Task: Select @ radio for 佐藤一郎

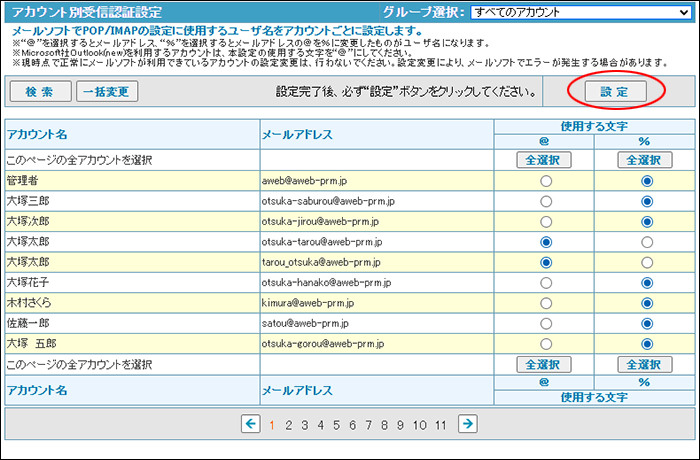Action: coord(545,324)
